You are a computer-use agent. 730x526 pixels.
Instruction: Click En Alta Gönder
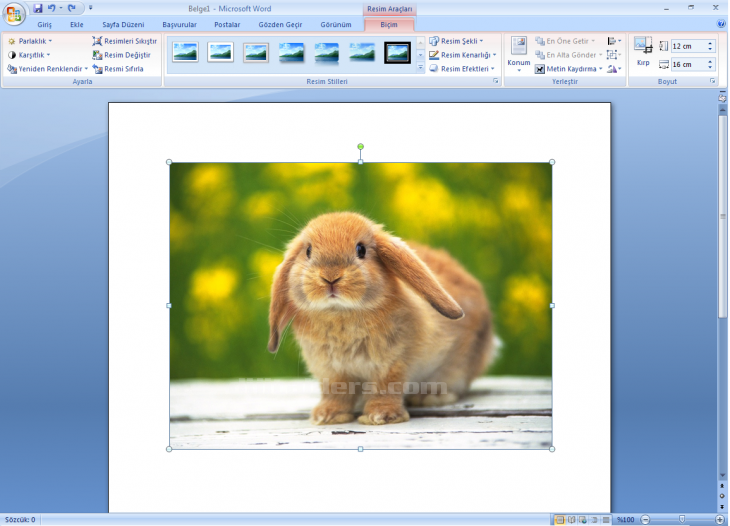point(568,55)
